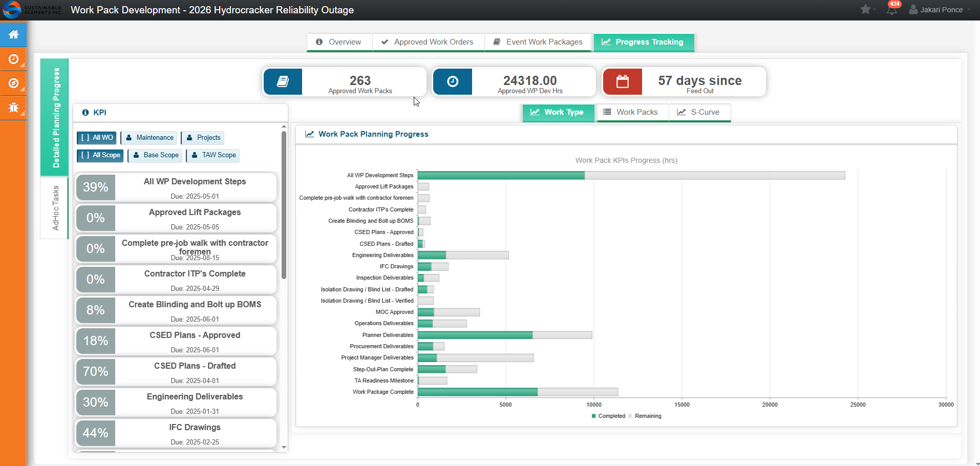Select the Progress Tracking tab
Viewport: 980px width, 466px height.
(644, 42)
